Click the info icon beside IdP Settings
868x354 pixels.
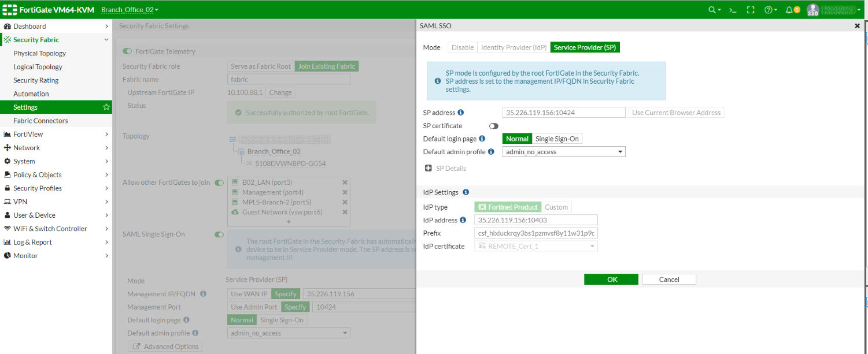[466, 192]
